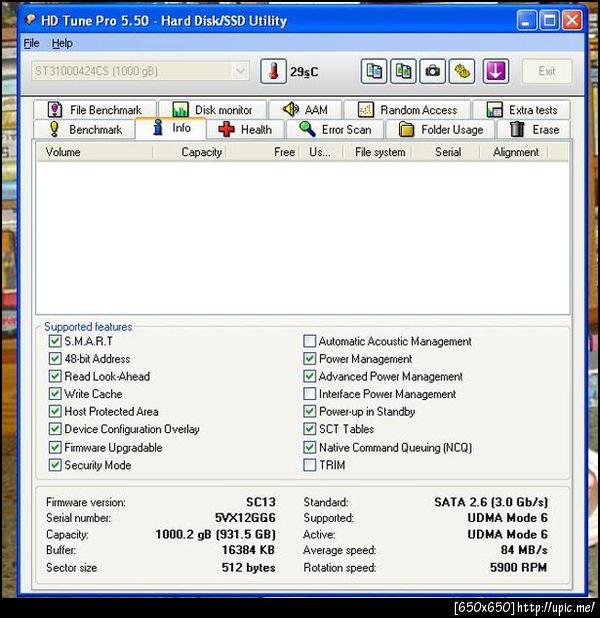Toggle the SCT Tables checkbox
The width and height of the screenshot is (600, 618).
309,429
